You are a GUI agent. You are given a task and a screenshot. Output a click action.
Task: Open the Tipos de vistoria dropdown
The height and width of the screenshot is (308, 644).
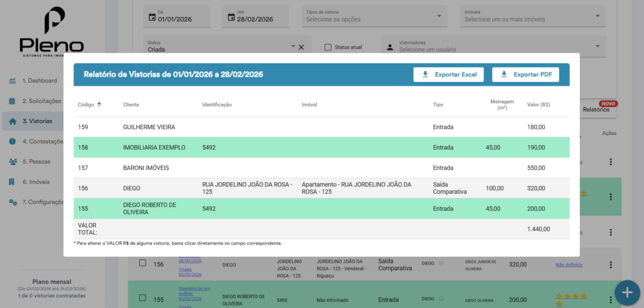coord(374,16)
